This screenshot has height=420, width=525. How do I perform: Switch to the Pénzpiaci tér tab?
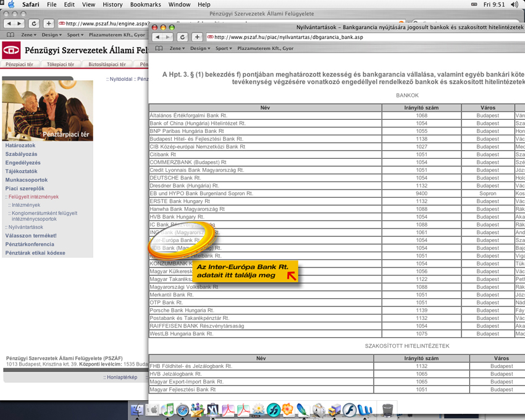19,64
